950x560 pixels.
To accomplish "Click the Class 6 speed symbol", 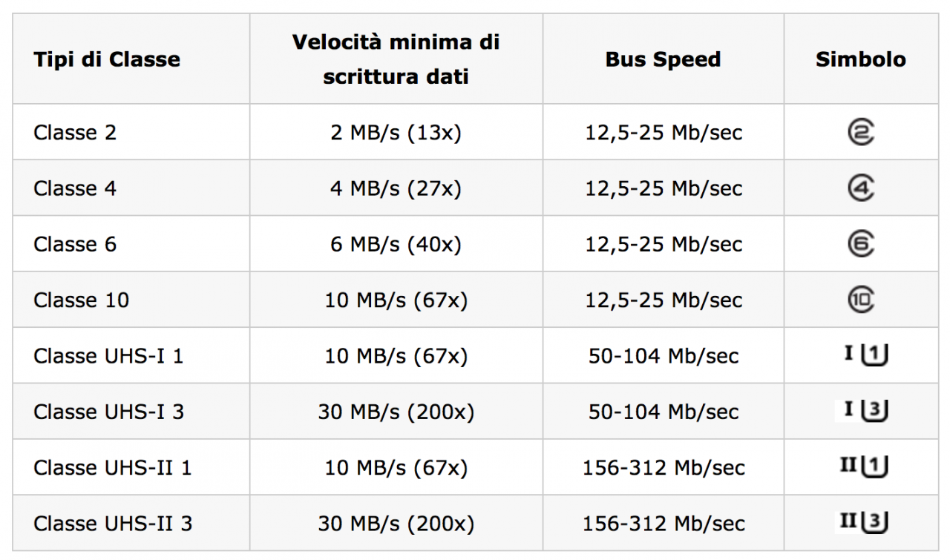I will click(x=861, y=244).
